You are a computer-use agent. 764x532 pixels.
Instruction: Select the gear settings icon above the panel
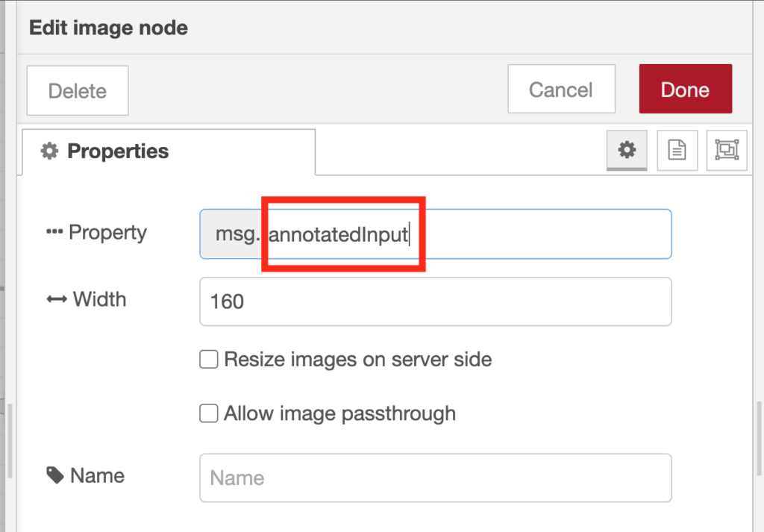(626, 150)
